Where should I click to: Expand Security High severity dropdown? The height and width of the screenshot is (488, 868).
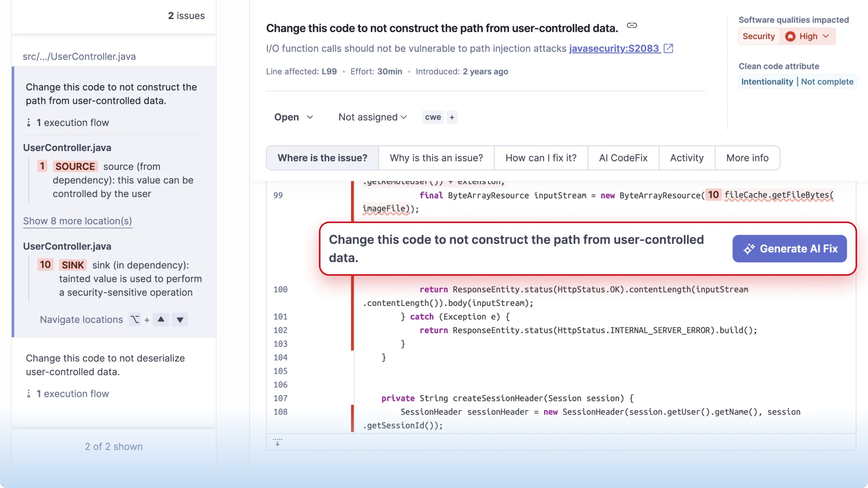point(808,36)
